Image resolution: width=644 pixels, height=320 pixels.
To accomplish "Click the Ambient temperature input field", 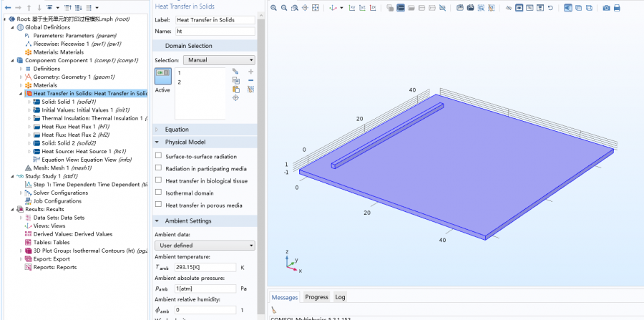I will click(206, 267).
